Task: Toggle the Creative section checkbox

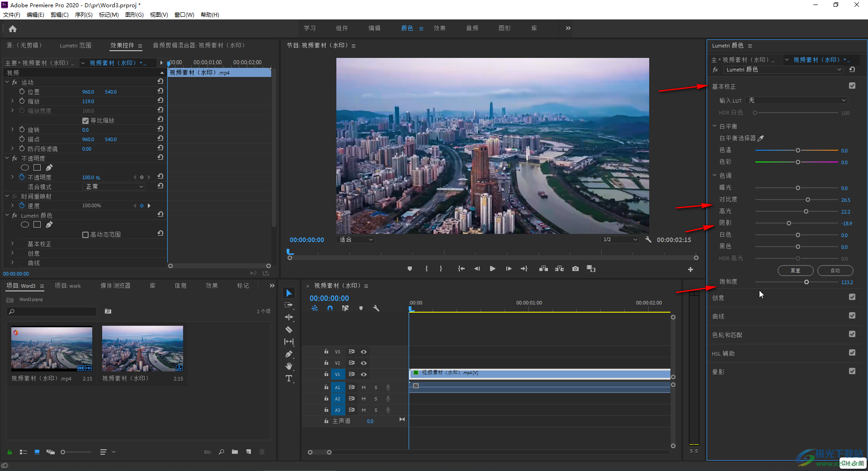Action: [852, 297]
